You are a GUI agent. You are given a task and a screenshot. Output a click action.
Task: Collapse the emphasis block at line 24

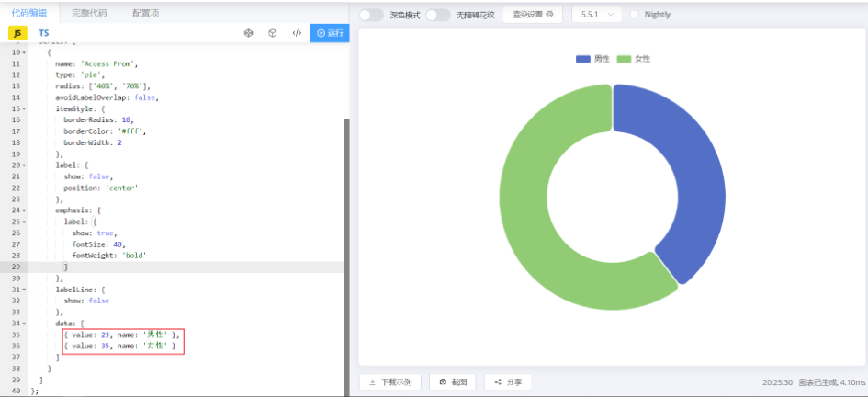click(25, 210)
